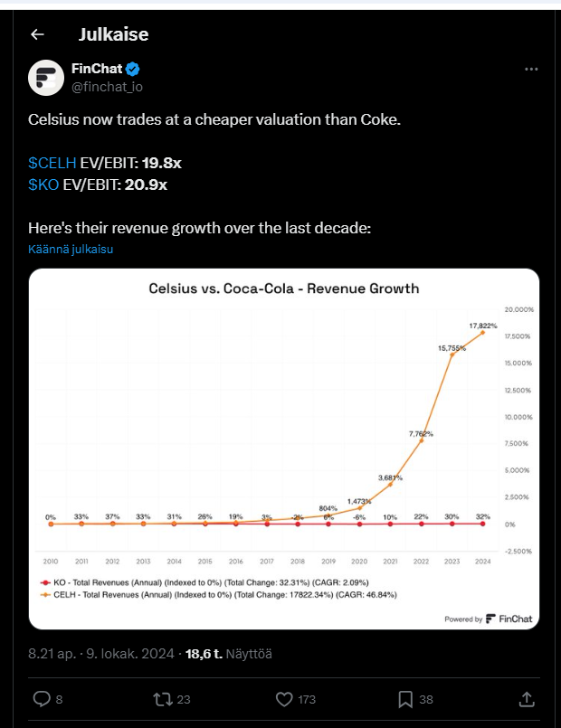Viewport: 561px width, 728px height.
Task: Click the @finchat_io handle
Action: [107, 87]
